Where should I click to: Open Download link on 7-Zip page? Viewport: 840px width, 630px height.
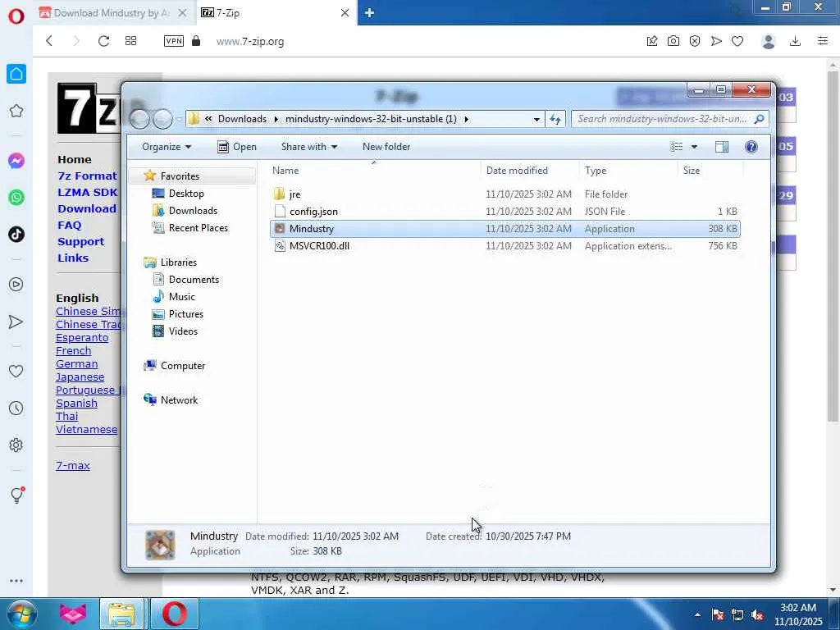[x=87, y=209]
